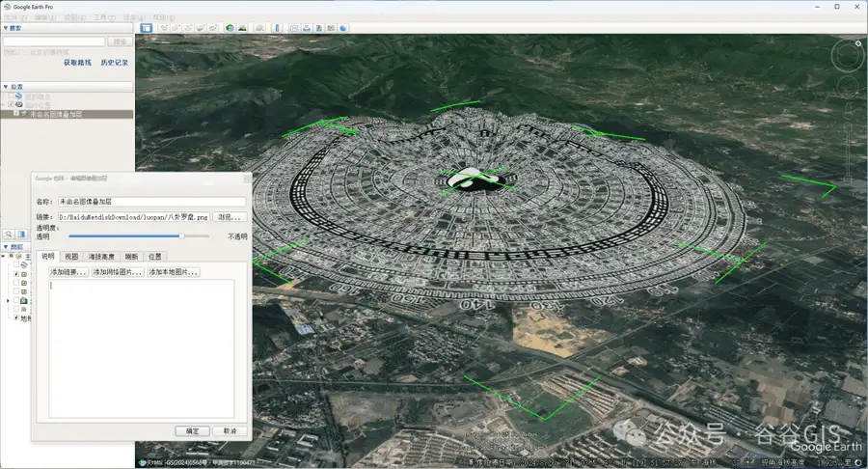Screen dimensions: 868x469
Task: Click the 历史记录 history link
Action: 115,63
